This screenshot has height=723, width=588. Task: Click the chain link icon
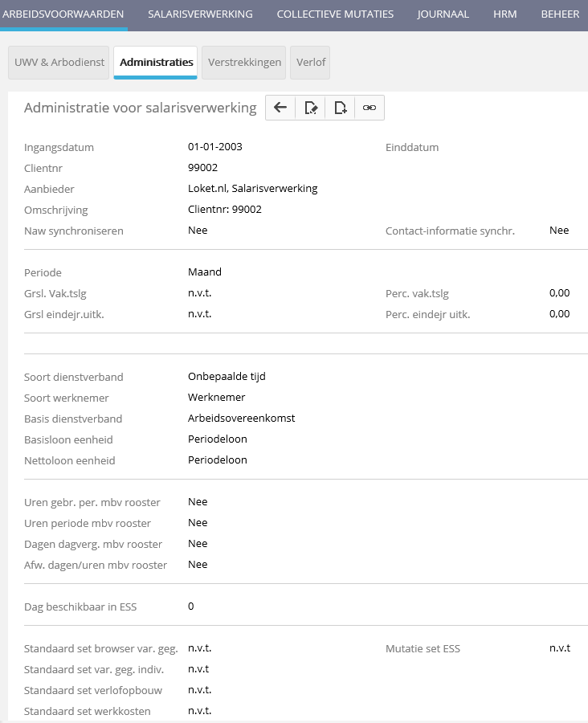[x=370, y=108]
